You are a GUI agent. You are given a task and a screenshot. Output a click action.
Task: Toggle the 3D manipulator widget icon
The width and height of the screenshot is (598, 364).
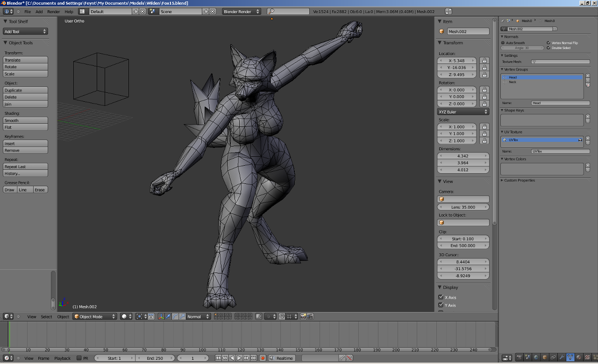click(x=161, y=316)
